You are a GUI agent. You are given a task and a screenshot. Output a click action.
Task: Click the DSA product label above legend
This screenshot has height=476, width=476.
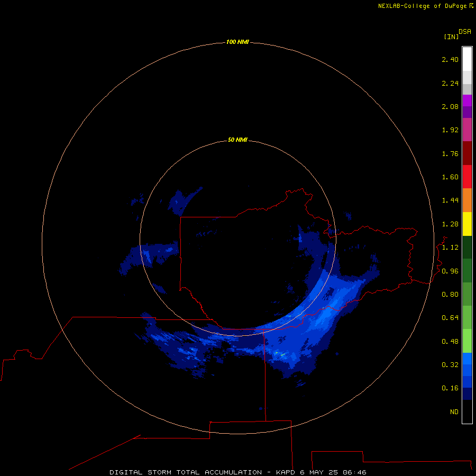465,32
